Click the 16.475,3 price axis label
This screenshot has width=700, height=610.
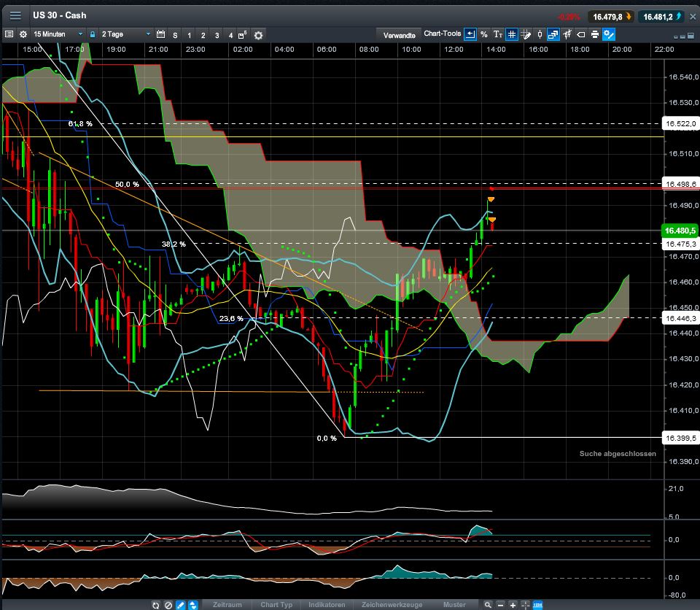click(680, 244)
